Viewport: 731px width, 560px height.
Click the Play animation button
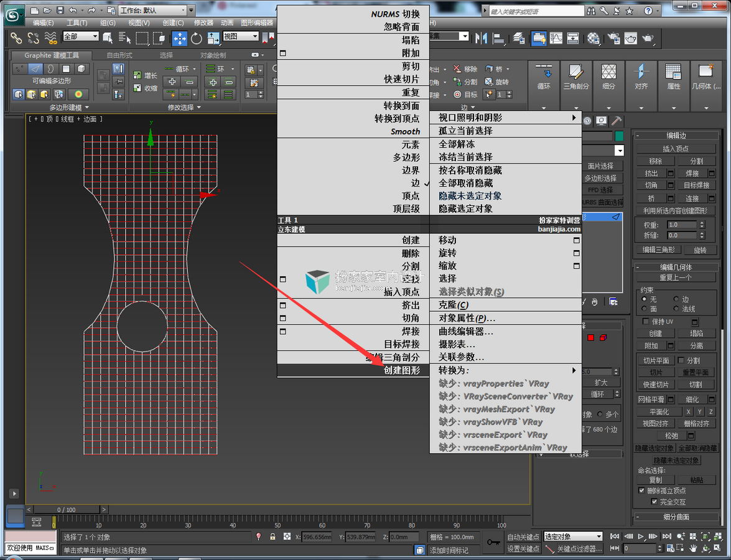click(641, 537)
